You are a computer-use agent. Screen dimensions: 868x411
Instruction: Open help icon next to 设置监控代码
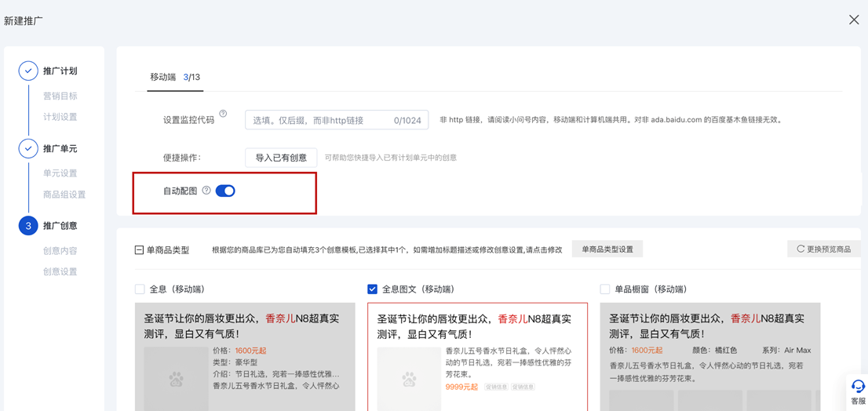[223, 114]
